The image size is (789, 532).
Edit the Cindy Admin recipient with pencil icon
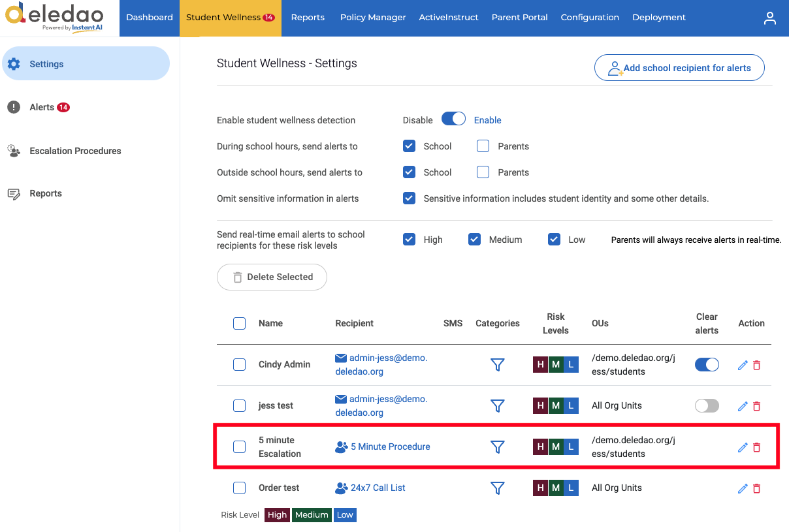tap(743, 366)
